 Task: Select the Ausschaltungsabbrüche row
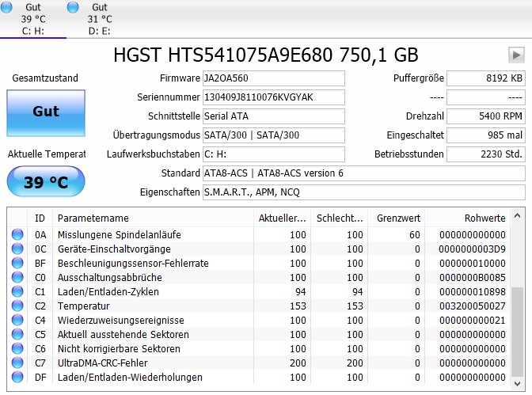(x=259, y=277)
